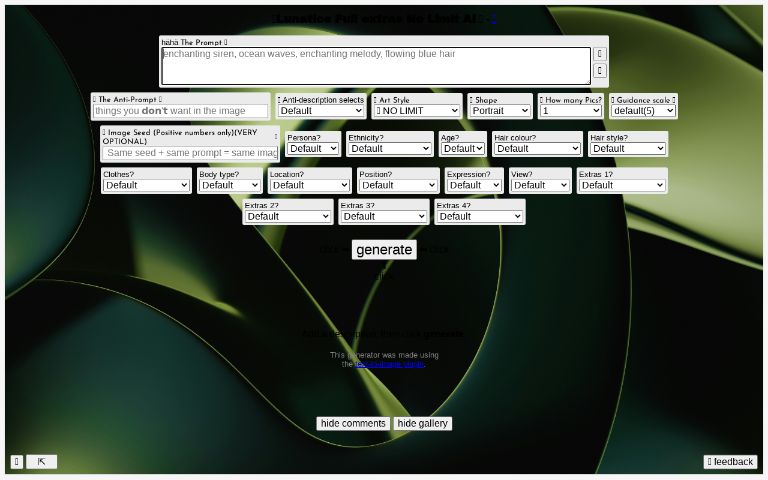Viewport: 768px width, 480px height.
Task: Click the small square icon button left of the arrow button
Action: 17,461
